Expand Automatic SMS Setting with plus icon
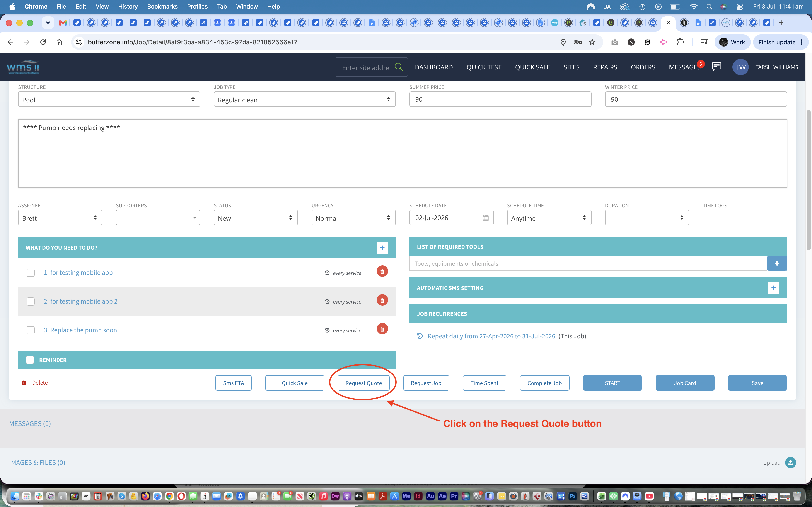Screen dimensions: 812x507 (773, 288)
